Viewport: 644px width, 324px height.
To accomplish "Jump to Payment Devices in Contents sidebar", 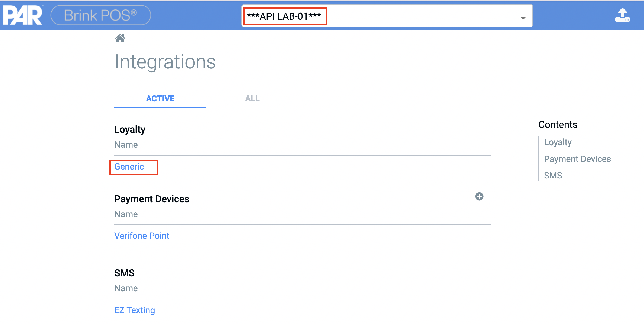I will 577,159.
